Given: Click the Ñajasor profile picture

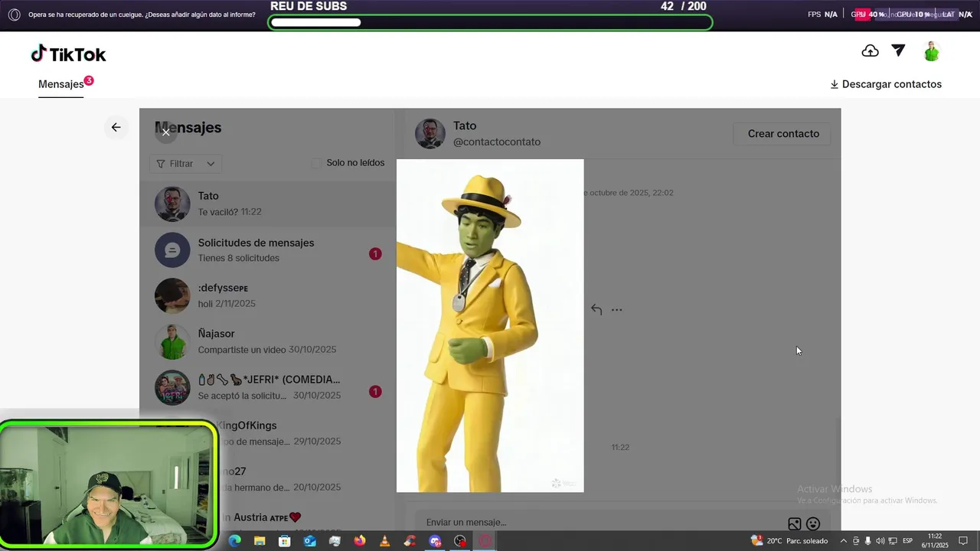Looking at the screenshot, I should [172, 342].
